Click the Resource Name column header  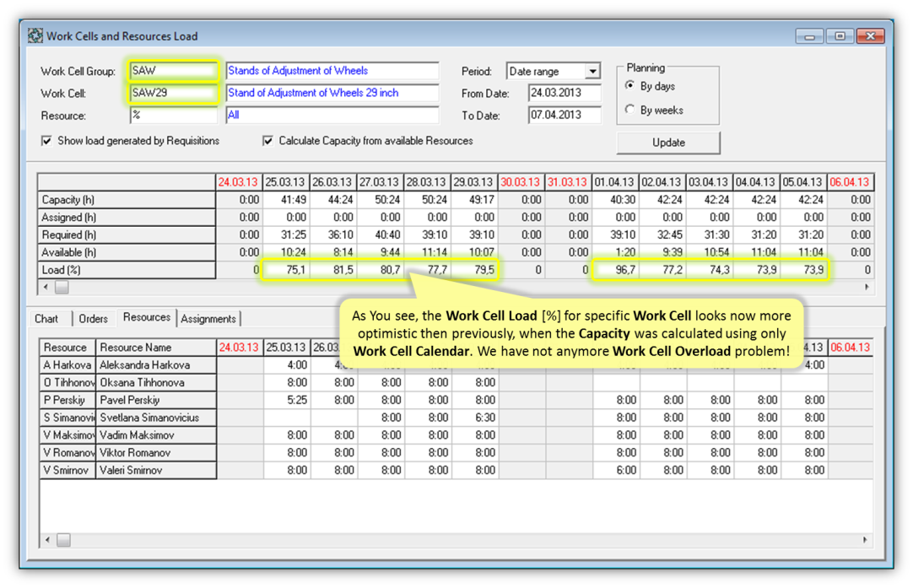(155, 348)
